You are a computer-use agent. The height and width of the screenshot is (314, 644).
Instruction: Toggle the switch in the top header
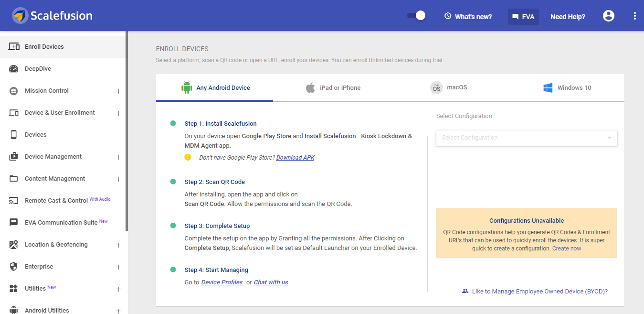pos(416,16)
